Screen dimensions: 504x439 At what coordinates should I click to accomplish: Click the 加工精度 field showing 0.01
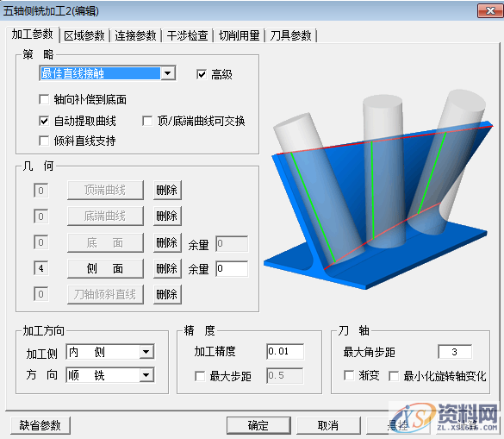285,351
